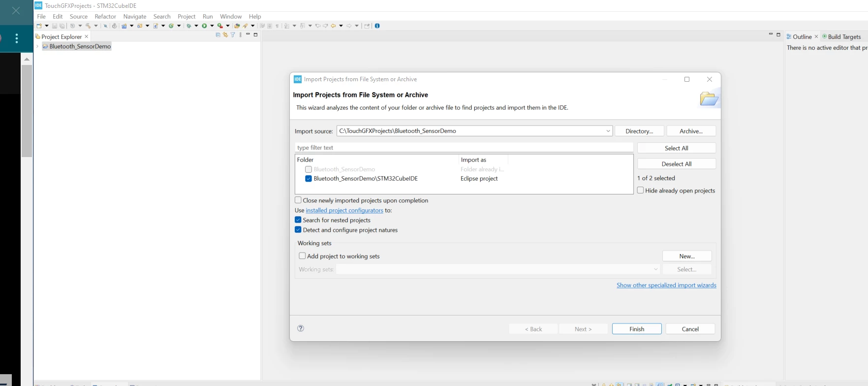Open the Navigate menu
Image resolution: width=868 pixels, height=386 pixels.
pos(135,16)
